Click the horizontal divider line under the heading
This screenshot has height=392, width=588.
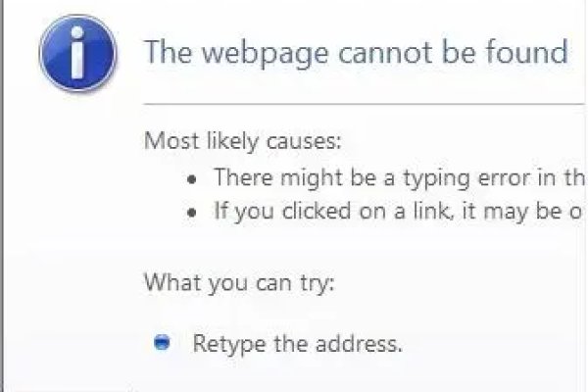point(364,104)
